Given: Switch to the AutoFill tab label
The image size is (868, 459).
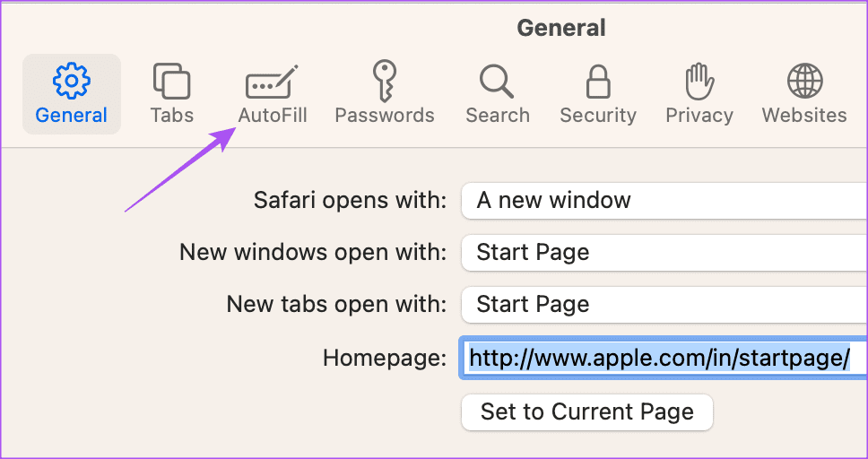Looking at the screenshot, I should [273, 115].
